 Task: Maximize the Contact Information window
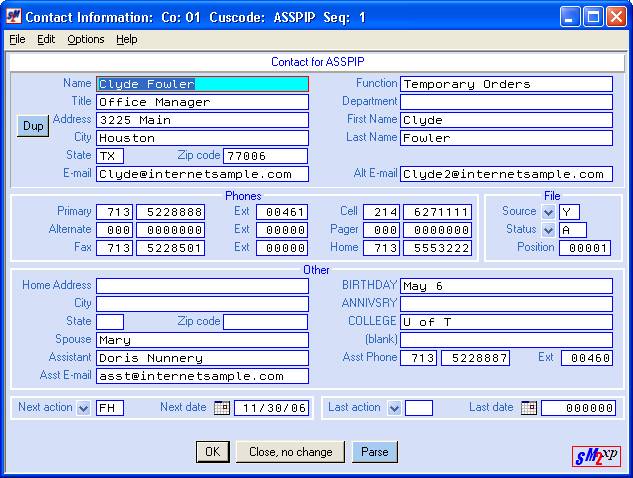click(593, 17)
